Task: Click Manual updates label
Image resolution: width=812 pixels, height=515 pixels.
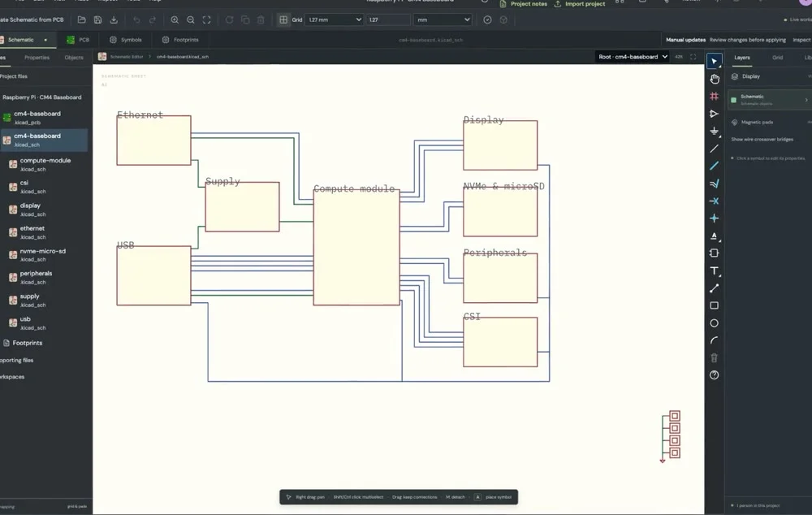Action: point(685,39)
